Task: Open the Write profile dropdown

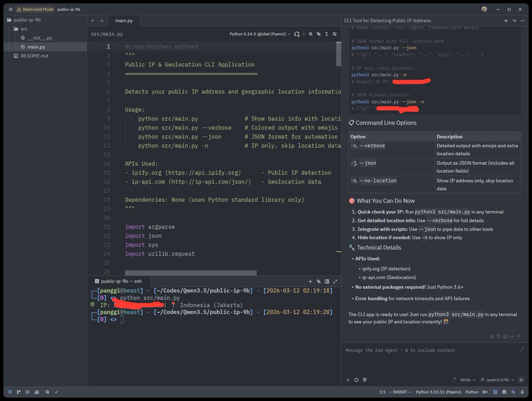Action: [468, 380]
